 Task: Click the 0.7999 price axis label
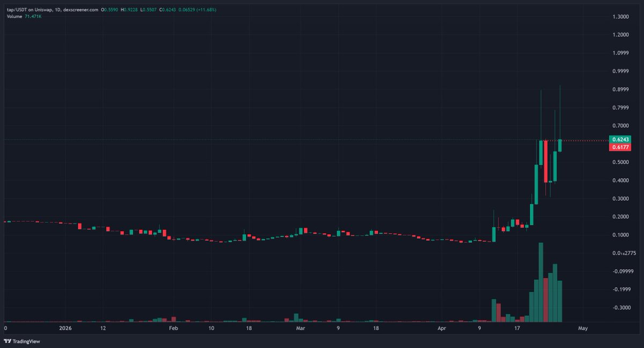coord(620,108)
